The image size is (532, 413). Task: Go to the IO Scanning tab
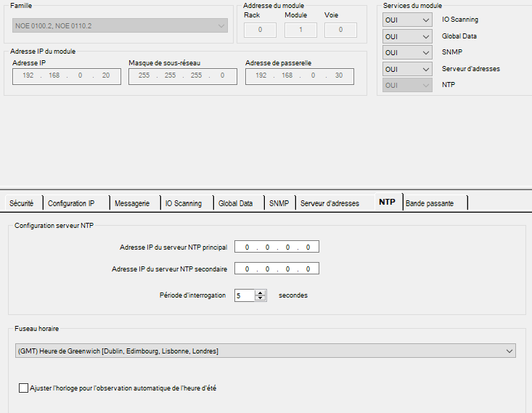point(184,203)
